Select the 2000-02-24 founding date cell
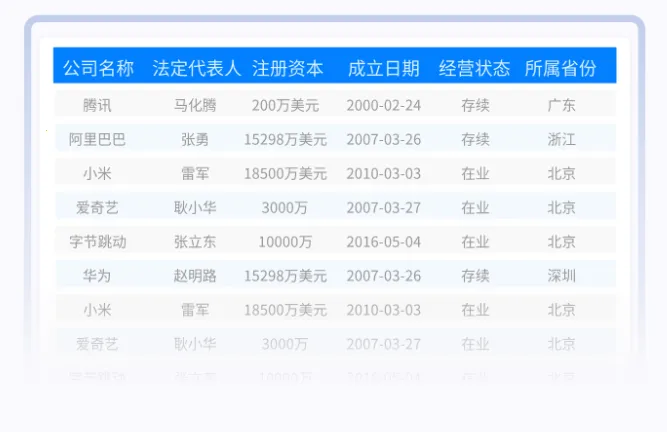The width and height of the screenshot is (667, 432). point(383,105)
